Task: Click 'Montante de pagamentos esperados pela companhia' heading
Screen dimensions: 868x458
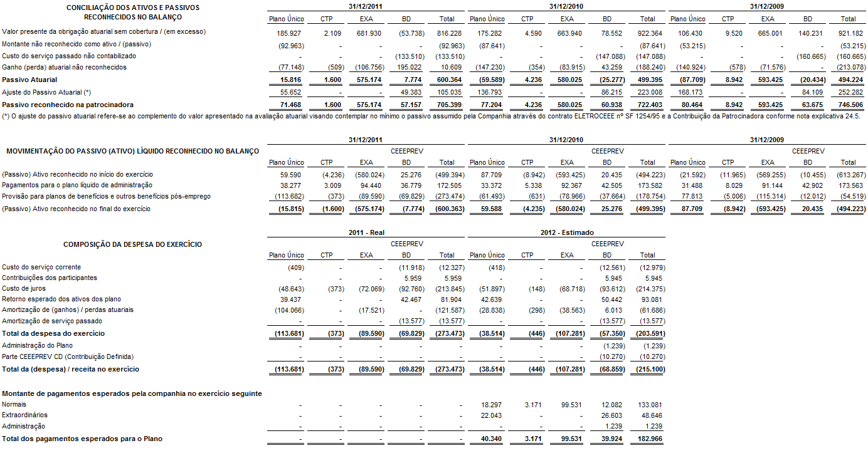Action: [132, 393]
